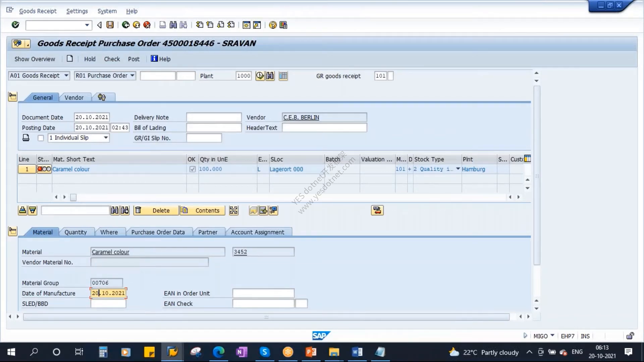Click the filter icon below item table

pyautogui.click(x=33, y=210)
